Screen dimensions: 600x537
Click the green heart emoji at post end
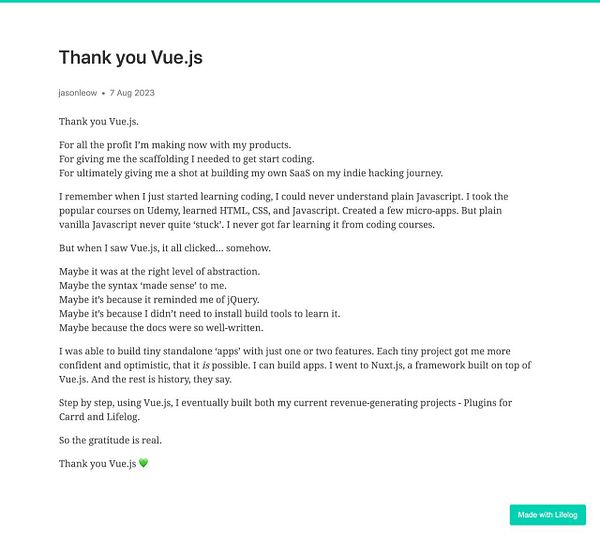(x=143, y=463)
